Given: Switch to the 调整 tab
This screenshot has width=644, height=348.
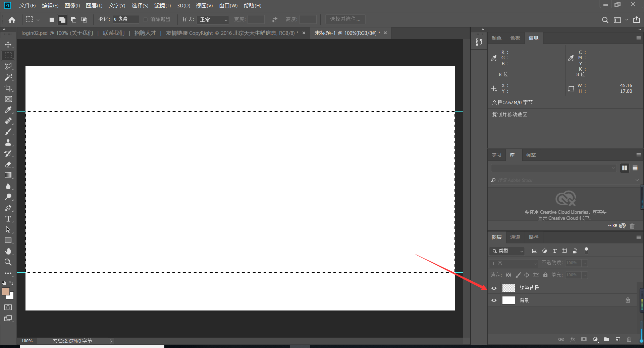Looking at the screenshot, I should point(531,155).
